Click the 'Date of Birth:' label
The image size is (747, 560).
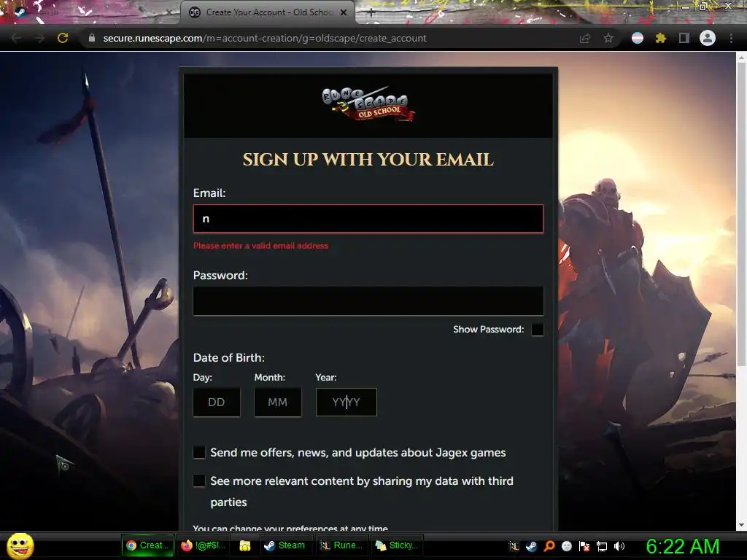(x=228, y=357)
